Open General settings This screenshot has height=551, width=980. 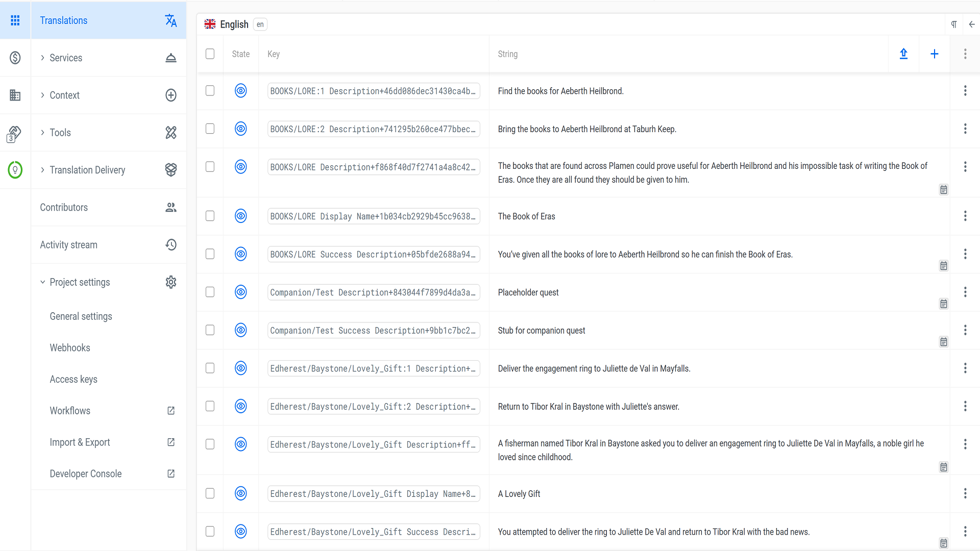(x=81, y=316)
